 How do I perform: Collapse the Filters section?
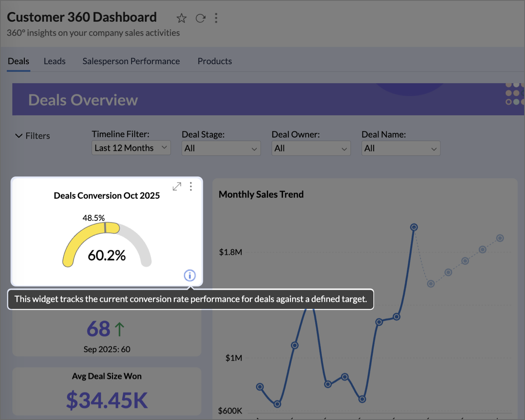[33, 136]
